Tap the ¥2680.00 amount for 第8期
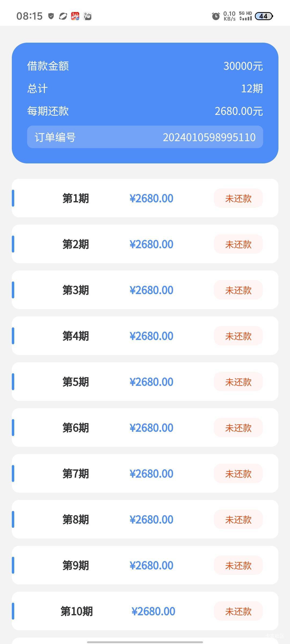The width and height of the screenshot is (290, 644). tap(151, 519)
